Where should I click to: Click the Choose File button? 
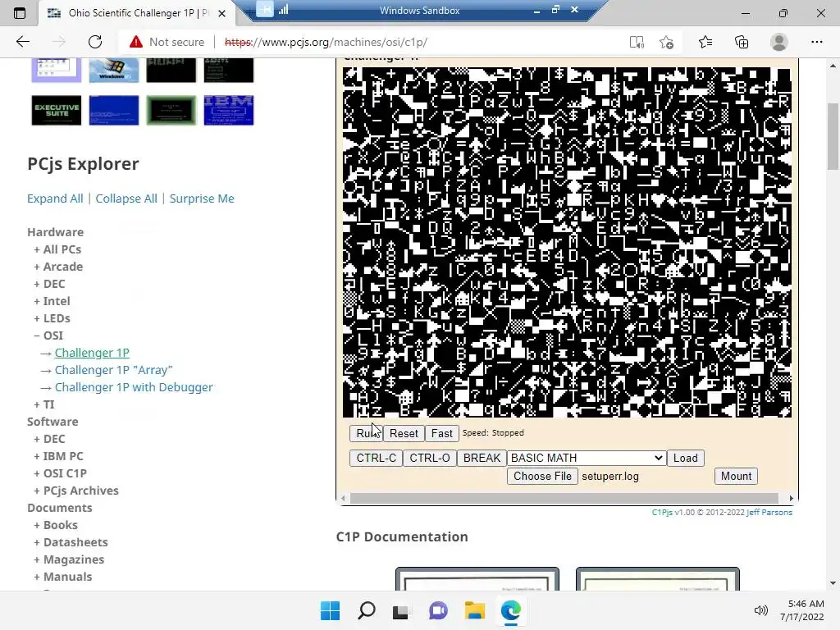pyautogui.click(x=543, y=477)
